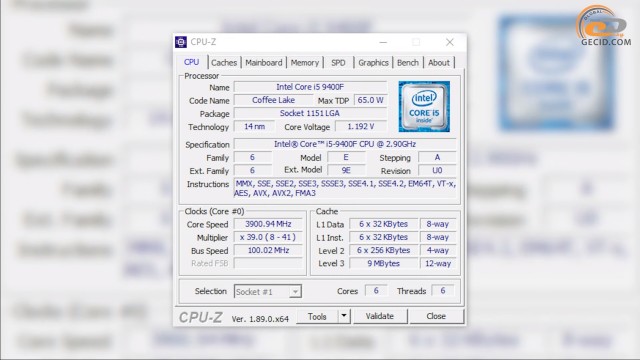Viewport: 640px width, 360px height.
Task: Click the Stepping value A
Action: (x=437, y=157)
